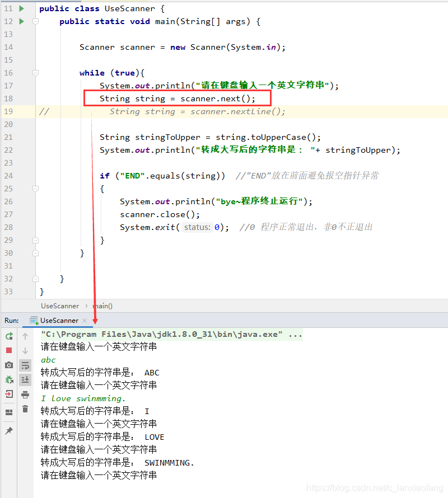This screenshot has height=498, width=448.
Task: Toggle soft-wrap in the console
Action: coord(25,365)
